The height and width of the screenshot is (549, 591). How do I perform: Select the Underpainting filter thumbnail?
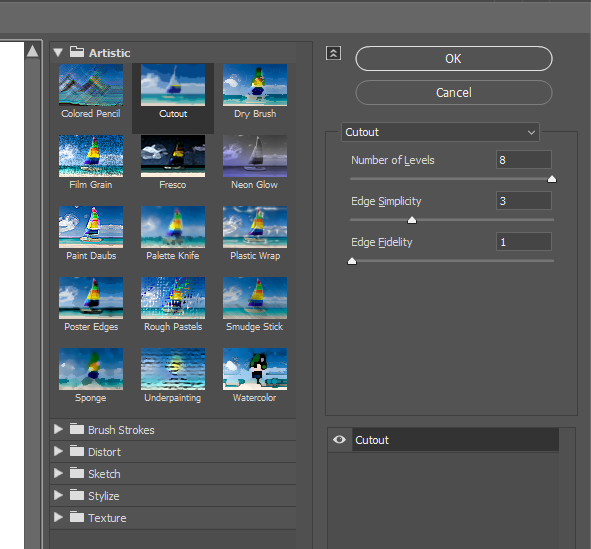click(173, 369)
